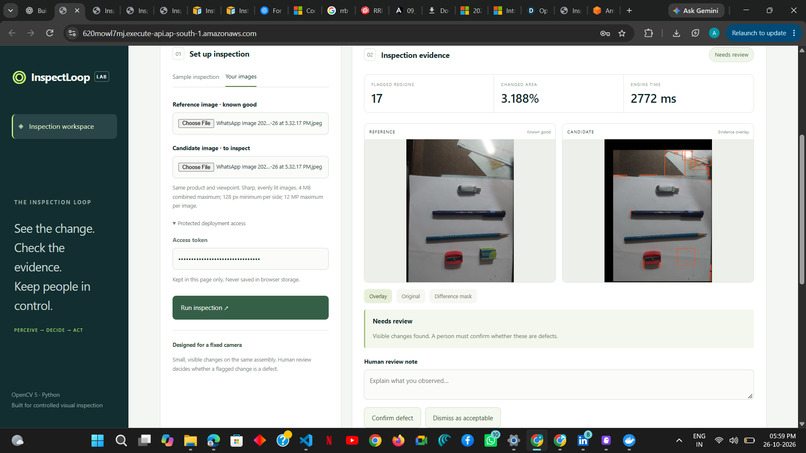Image resolution: width=806 pixels, height=453 pixels.
Task: Open a new browser tab
Action: 629,10
